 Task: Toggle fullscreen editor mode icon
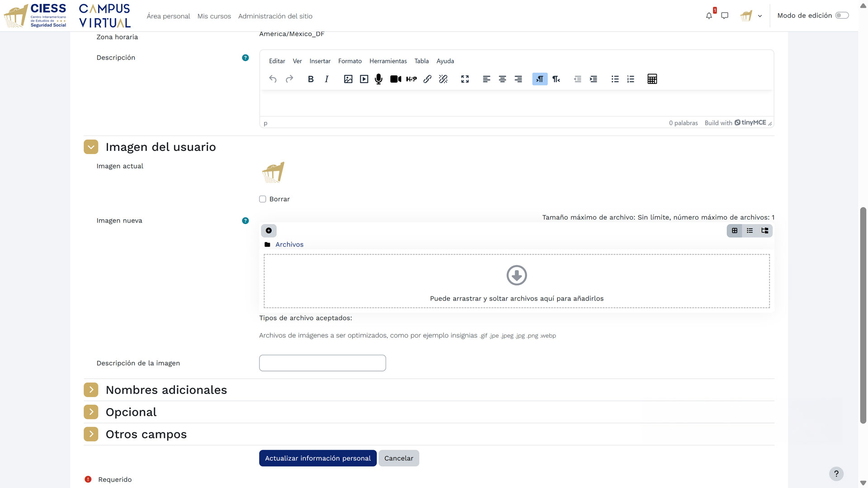(465, 79)
